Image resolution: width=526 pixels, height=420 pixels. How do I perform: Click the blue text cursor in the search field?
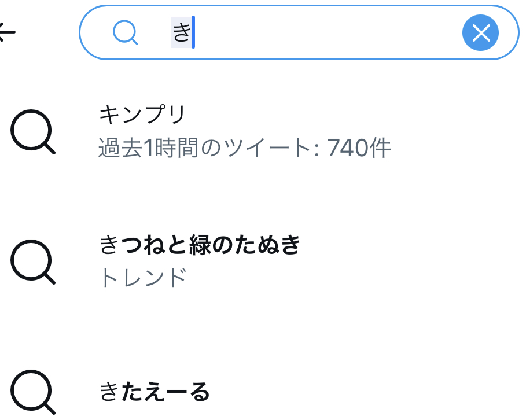pyautogui.click(x=193, y=32)
